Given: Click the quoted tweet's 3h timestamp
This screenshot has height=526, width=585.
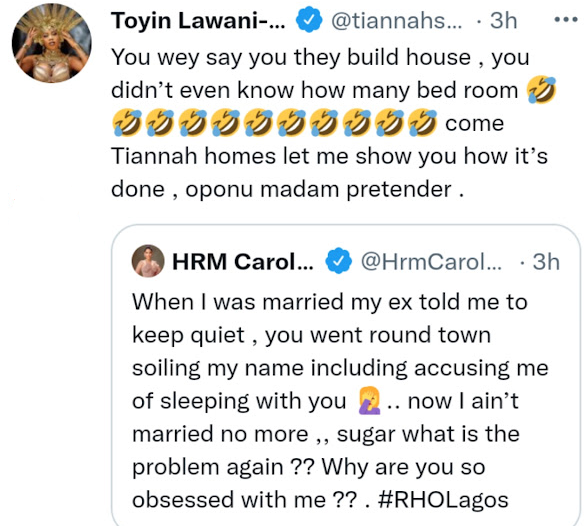Looking at the screenshot, I should 546,262.
